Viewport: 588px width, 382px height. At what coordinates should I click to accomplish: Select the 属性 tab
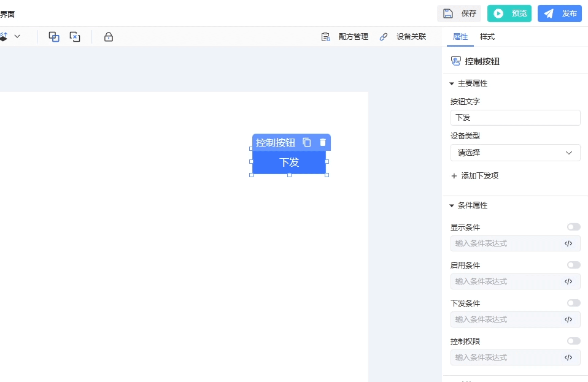460,37
